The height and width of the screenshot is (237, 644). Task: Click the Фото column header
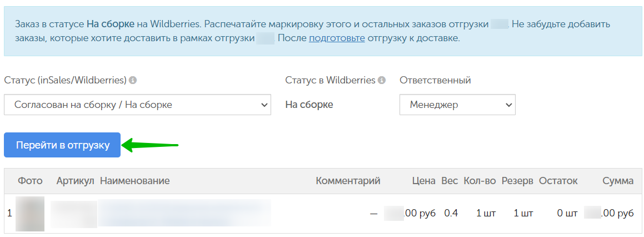(x=30, y=181)
